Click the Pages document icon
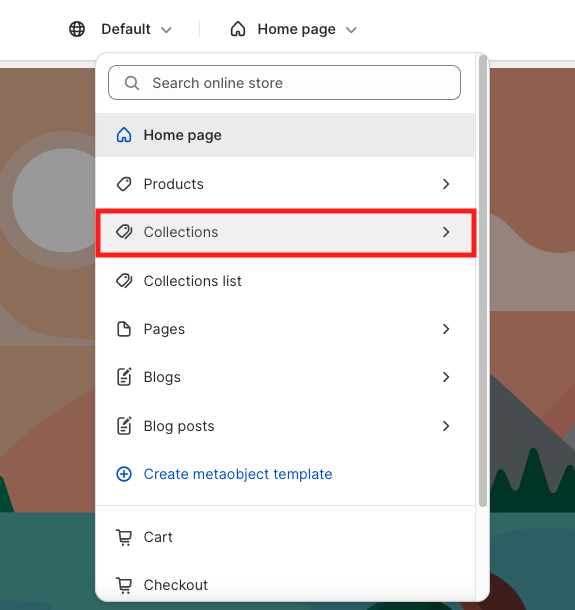Screen dimensions: 575x610 (124, 329)
